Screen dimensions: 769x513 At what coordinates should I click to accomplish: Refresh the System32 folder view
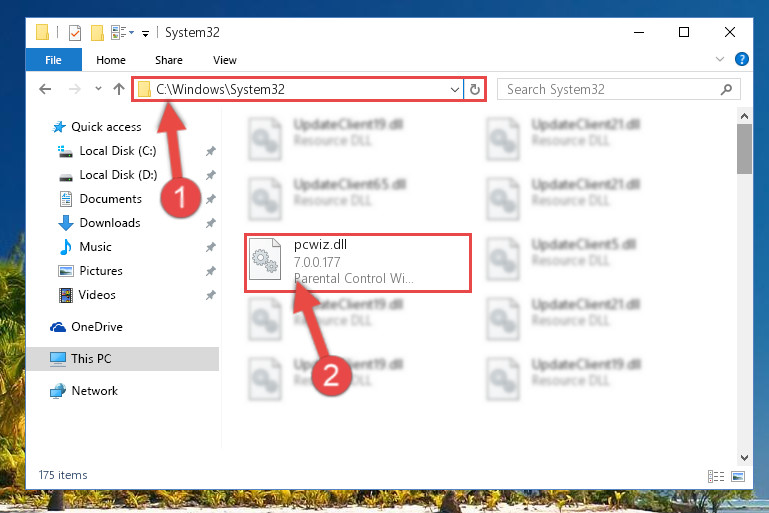pyautogui.click(x=475, y=89)
